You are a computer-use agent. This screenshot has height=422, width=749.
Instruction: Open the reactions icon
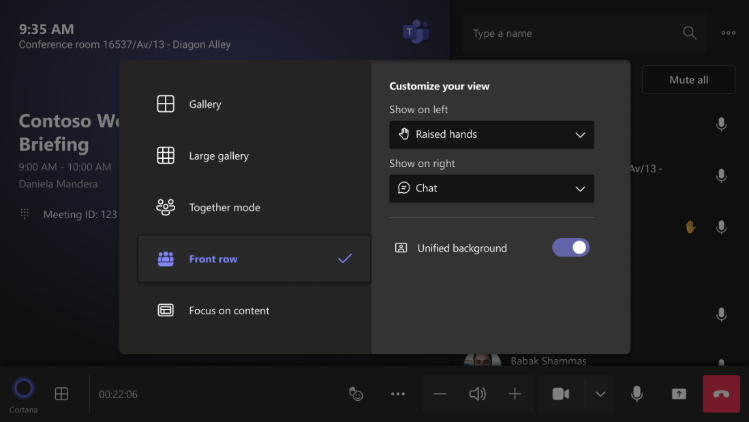356,394
